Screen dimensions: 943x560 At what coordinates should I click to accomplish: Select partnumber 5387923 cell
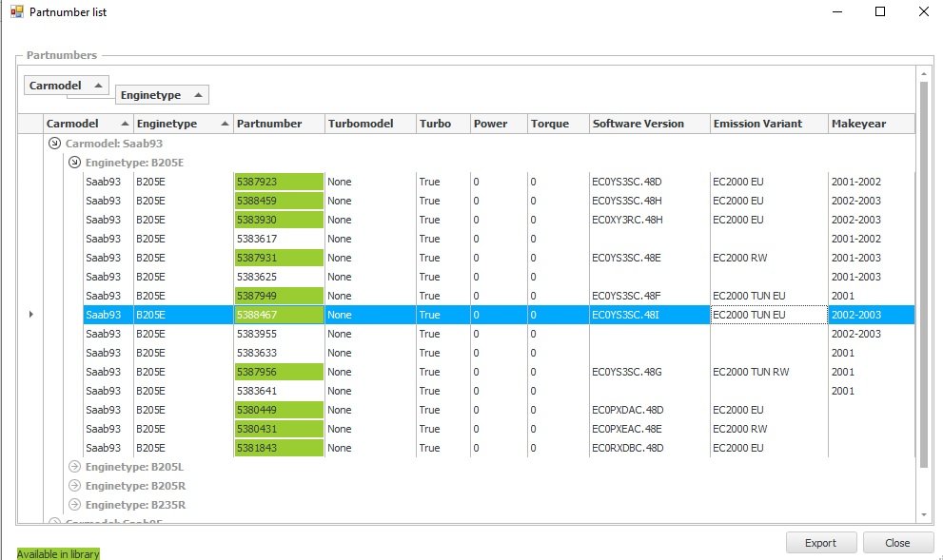(x=279, y=182)
